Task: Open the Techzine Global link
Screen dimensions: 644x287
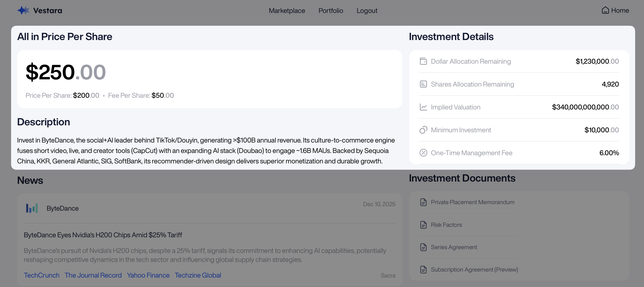Action: [197, 275]
